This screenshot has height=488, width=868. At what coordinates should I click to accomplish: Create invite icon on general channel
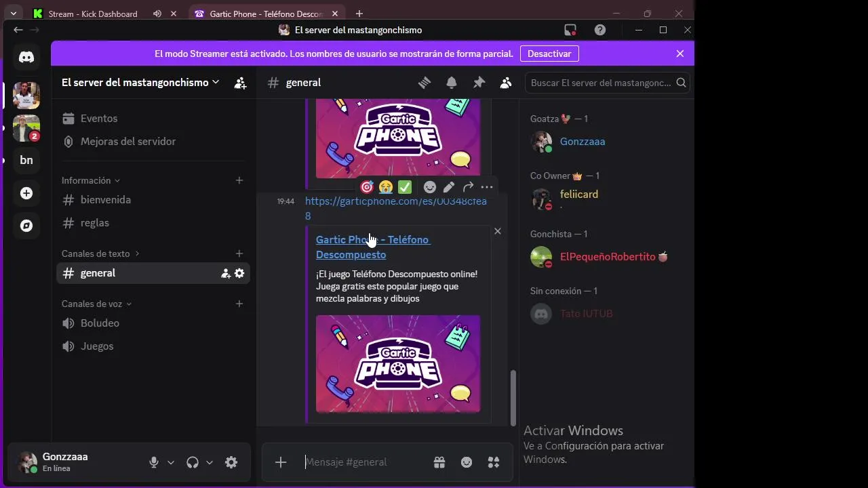[226, 273]
